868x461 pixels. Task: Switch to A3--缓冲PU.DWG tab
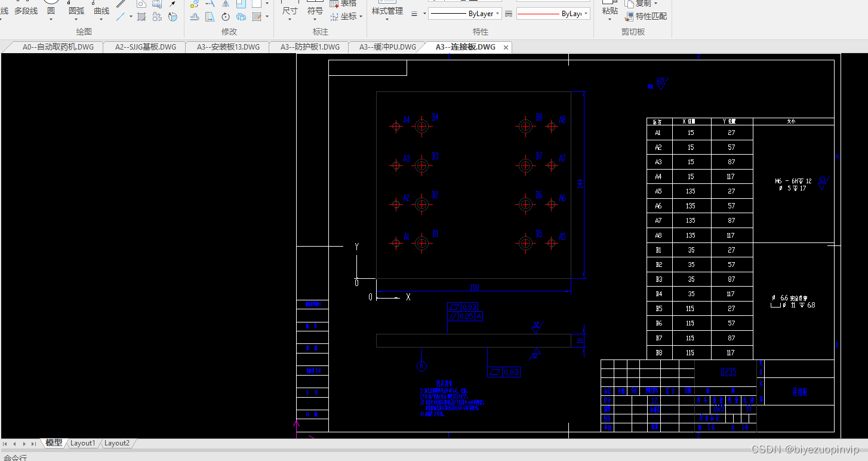point(387,47)
